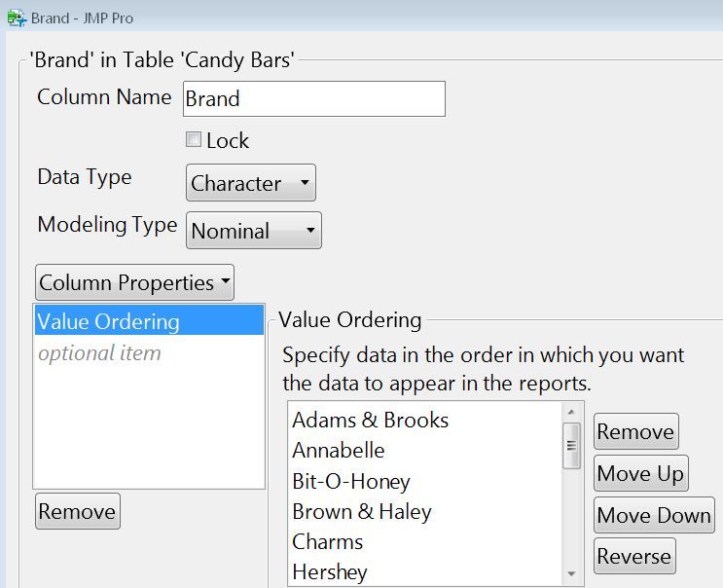Select 'Hershey' in the value list
This screenshot has height=588, width=723.
[x=424, y=571]
